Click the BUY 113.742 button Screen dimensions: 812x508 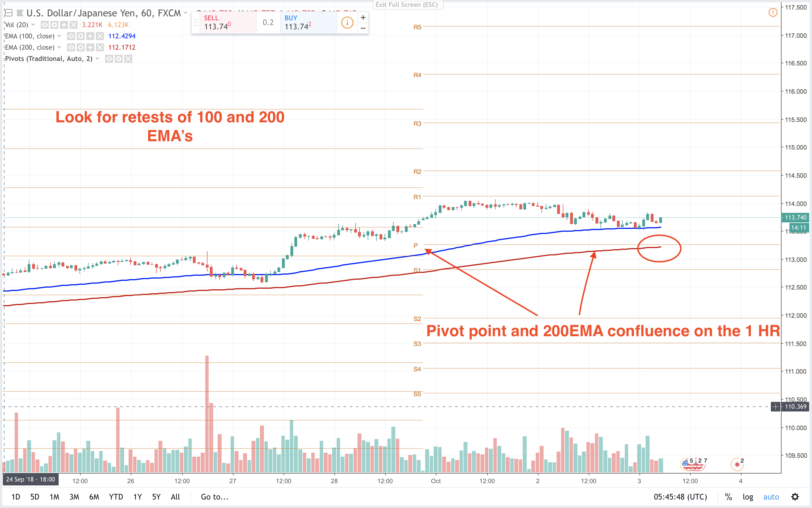click(x=309, y=23)
